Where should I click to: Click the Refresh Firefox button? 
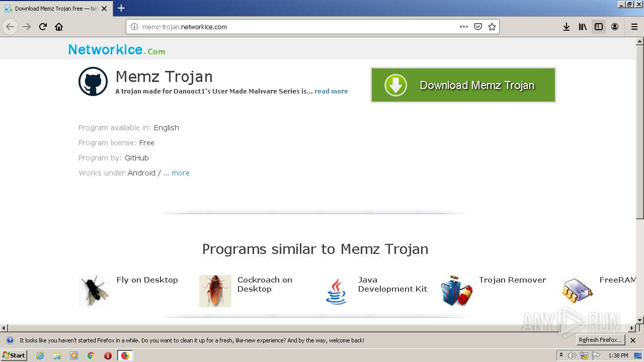(601, 340)
